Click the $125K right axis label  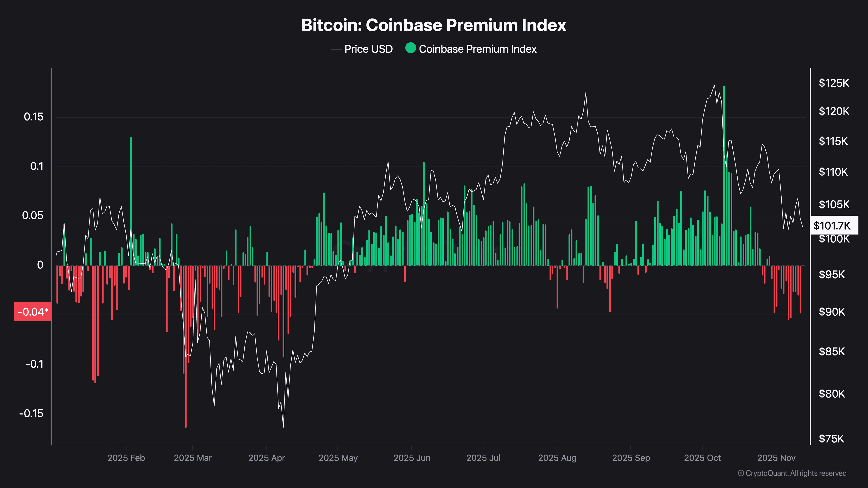click(834, 83)
